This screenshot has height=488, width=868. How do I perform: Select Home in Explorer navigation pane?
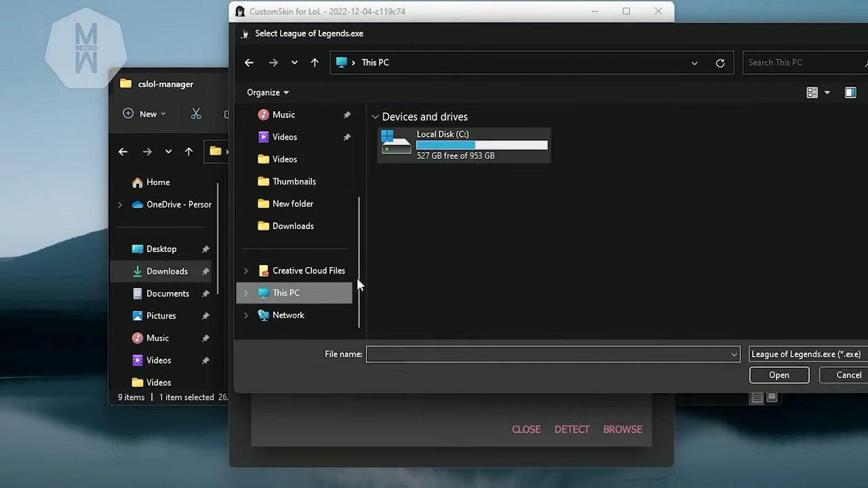click(158, 182)
